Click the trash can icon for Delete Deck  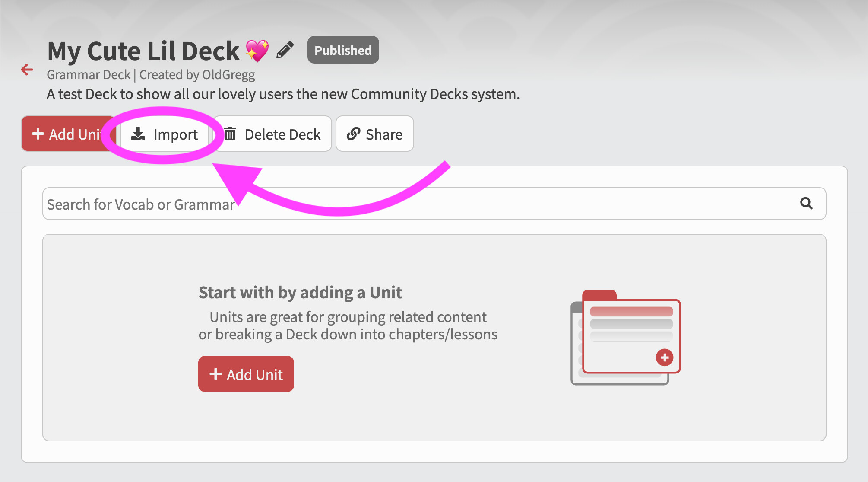click(x=230, y=134)
